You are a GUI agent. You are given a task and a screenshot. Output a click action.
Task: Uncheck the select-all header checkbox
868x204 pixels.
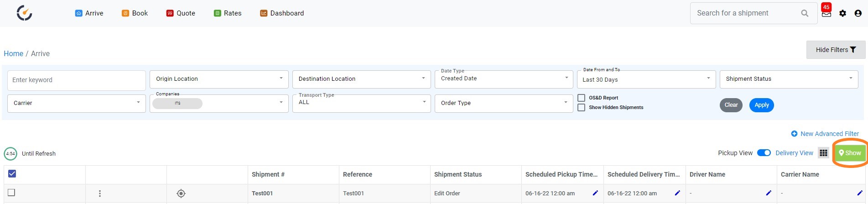(x=12, y=173)
